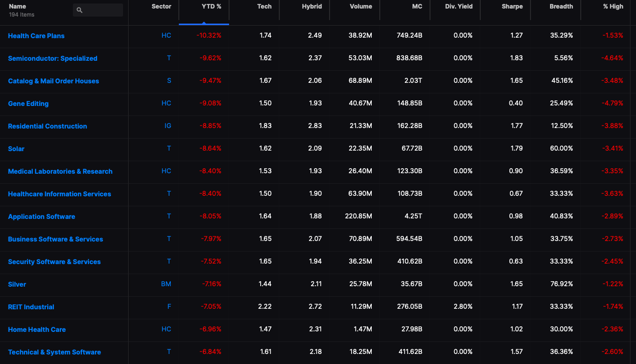
Task: Sort by the Volume column header
Action: click(x=361, y=7)
